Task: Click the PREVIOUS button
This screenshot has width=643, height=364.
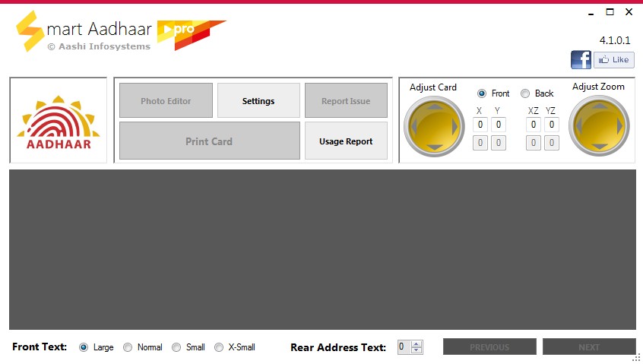Action: [489, 347]
